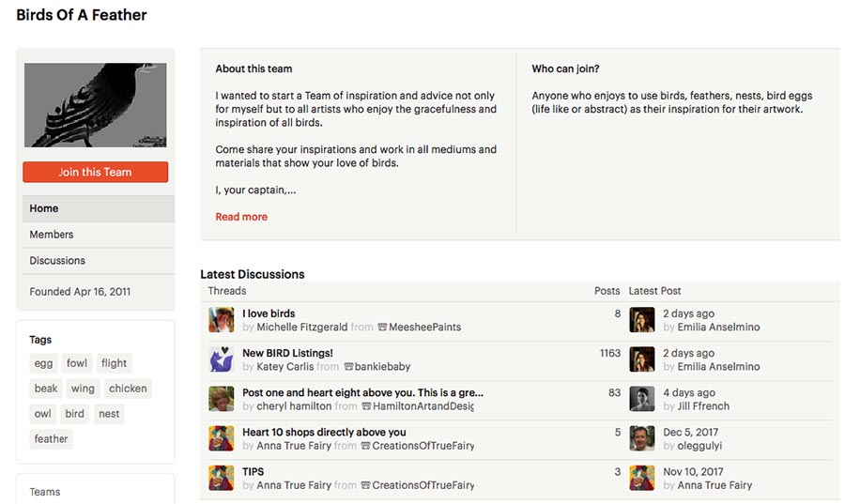Open the Discussions sidebar tab
The width and height of the screenshot is (845, 504).
pos(57,261)
